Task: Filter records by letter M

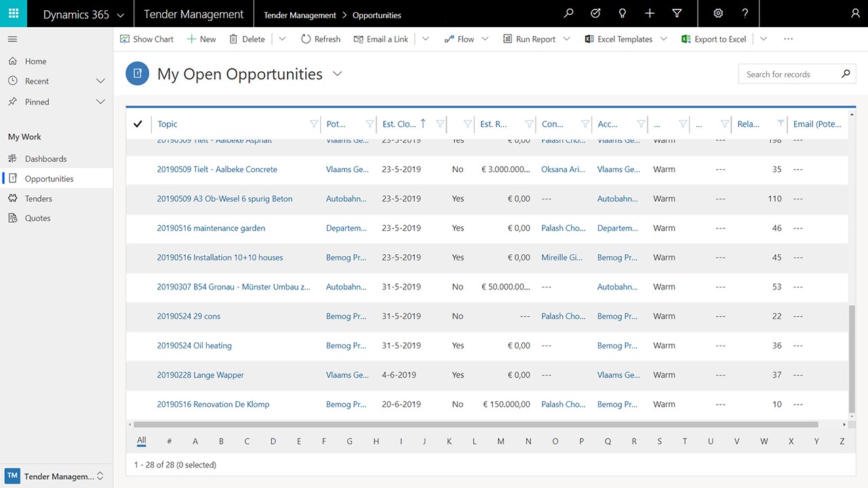Action: pyautogui.click(x=500, y=441)
